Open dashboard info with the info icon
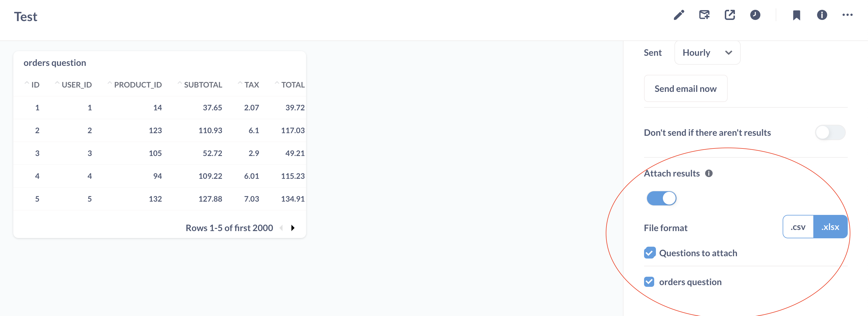868x316 pixels. click(821, 15)
